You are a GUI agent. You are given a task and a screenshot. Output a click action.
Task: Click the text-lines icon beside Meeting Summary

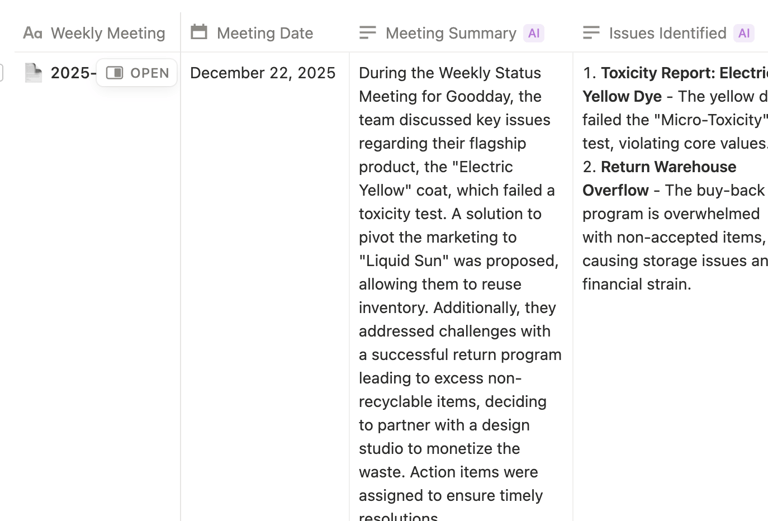[x=368, y=33]
